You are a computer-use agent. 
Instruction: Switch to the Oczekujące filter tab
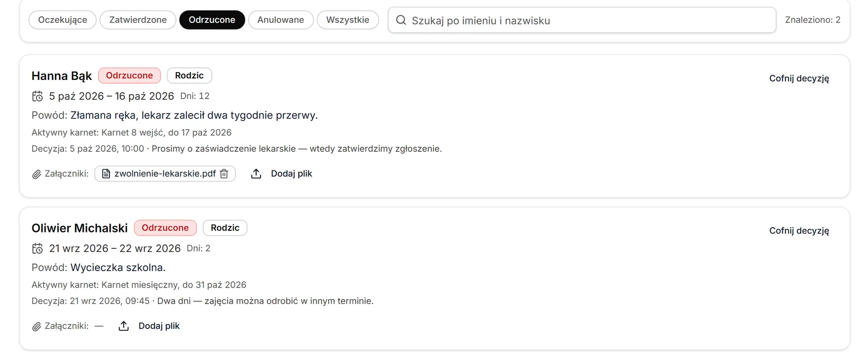point(62,20)
